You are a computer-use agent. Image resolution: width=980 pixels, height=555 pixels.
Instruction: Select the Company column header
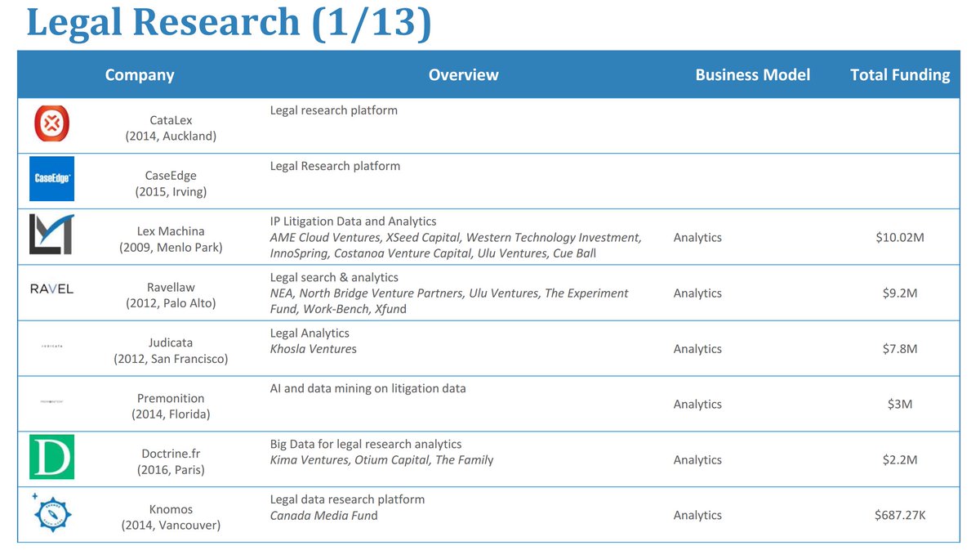(x=139, y=74)
